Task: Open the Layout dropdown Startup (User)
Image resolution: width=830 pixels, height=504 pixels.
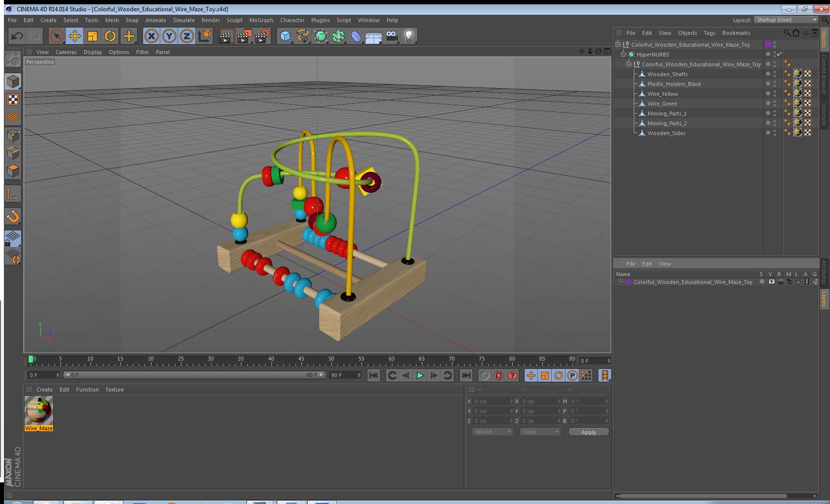Action: point(786,20)
